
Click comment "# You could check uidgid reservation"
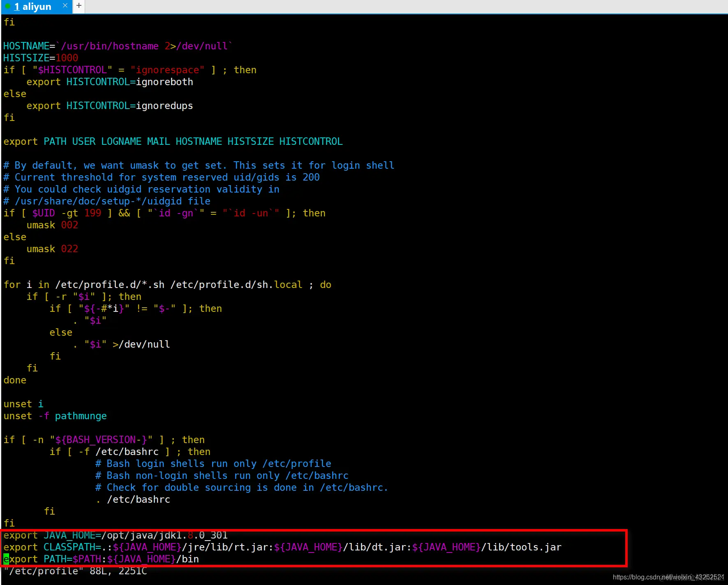(x=141, y=189)
